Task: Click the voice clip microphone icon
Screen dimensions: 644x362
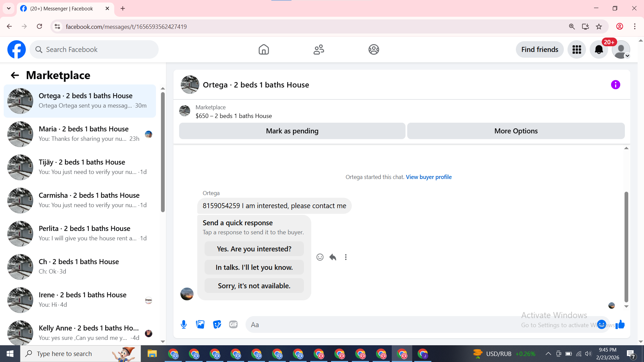Action: (183, 324)
